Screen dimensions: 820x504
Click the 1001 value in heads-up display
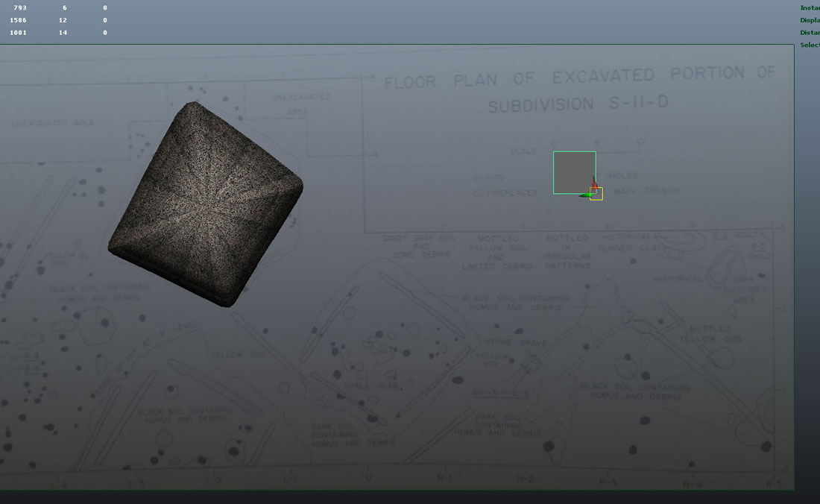tap(19, 32)
